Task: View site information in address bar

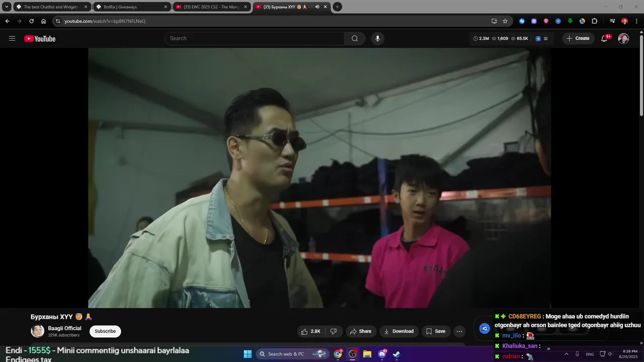Action: click(58, 21)
